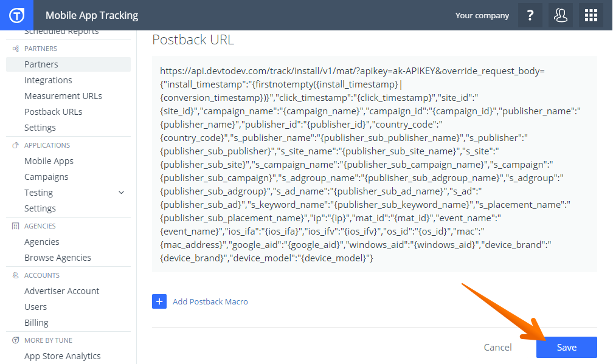Select Partners in the sidebar
The height and width of the screenshot is (364, 613).
tap(41, 64)
